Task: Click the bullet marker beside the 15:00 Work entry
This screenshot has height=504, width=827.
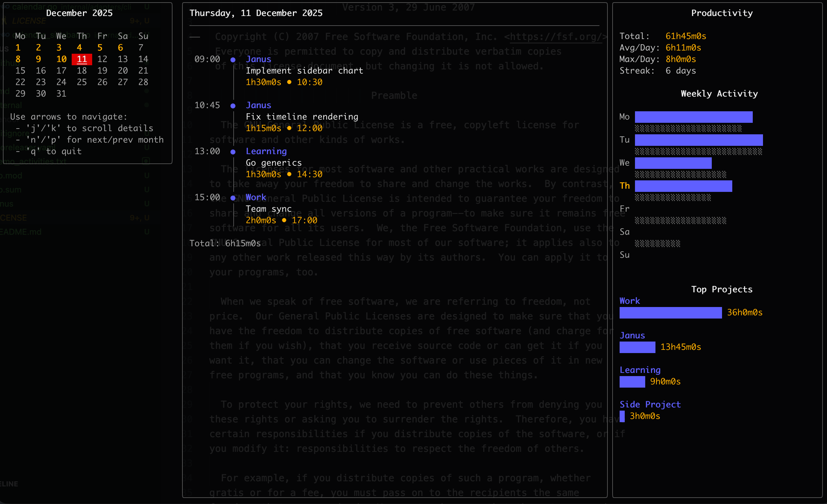Action: pyautogui.click(x=233, y=198)
